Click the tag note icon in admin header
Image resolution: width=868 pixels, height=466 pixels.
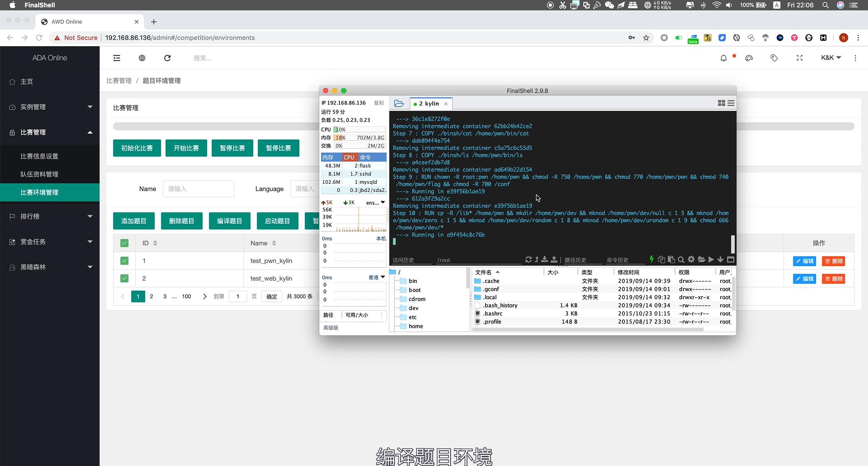coord(774,58)
